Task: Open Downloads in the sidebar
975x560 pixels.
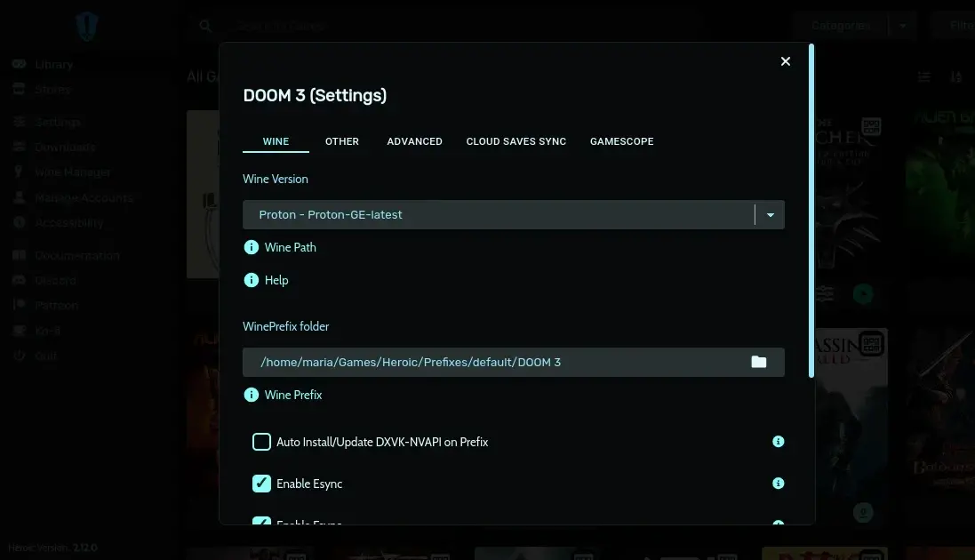Action: click(x=54, y=147)
